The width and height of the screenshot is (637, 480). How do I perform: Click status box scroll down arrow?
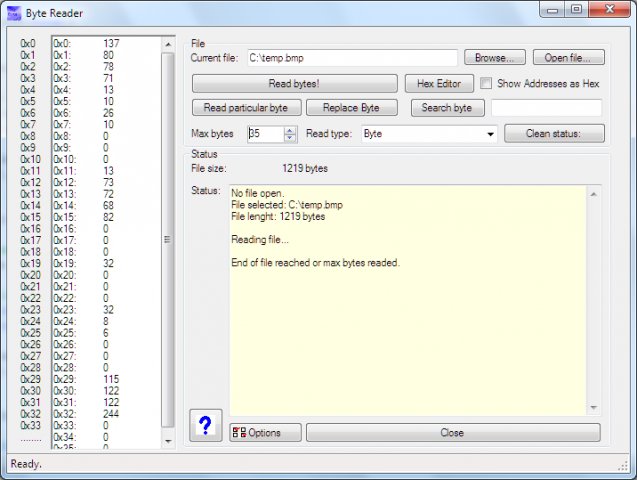click(x=594, y=407)
